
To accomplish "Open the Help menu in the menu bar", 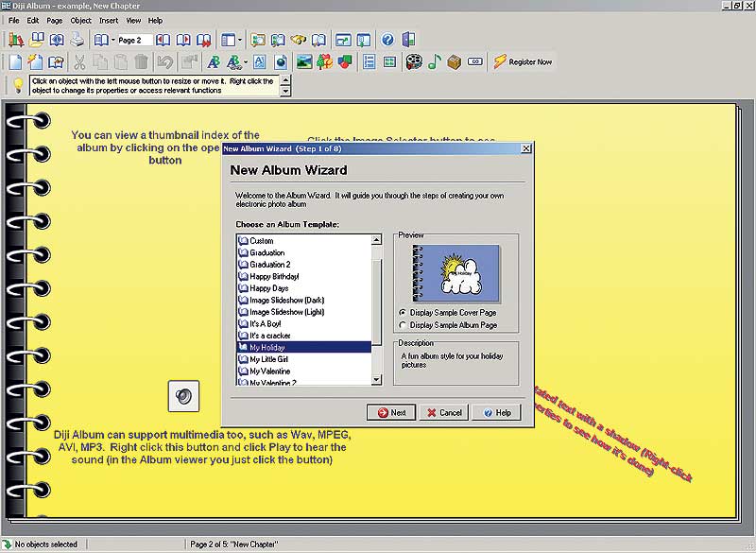I will coord(155,20).
